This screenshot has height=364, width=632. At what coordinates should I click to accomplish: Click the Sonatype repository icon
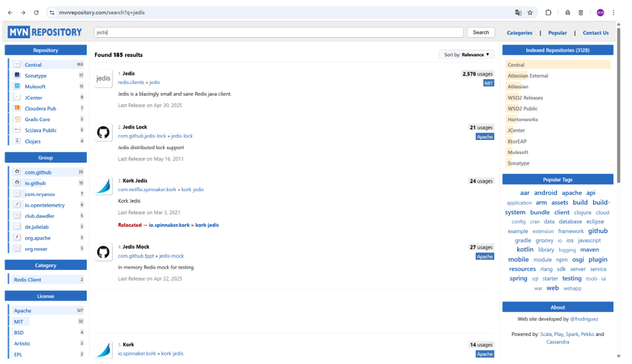[17, 75]
